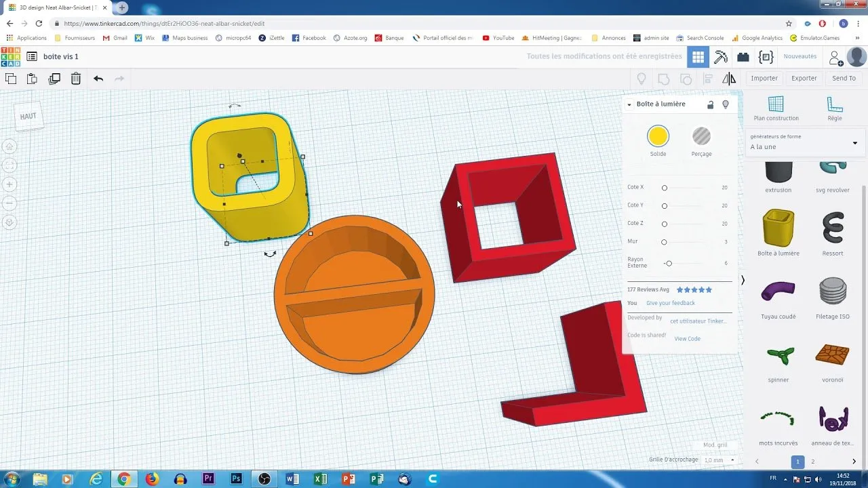Switch to the 3D design grid view
Viewport: 868px width, 488px height.
coord(698,57)
